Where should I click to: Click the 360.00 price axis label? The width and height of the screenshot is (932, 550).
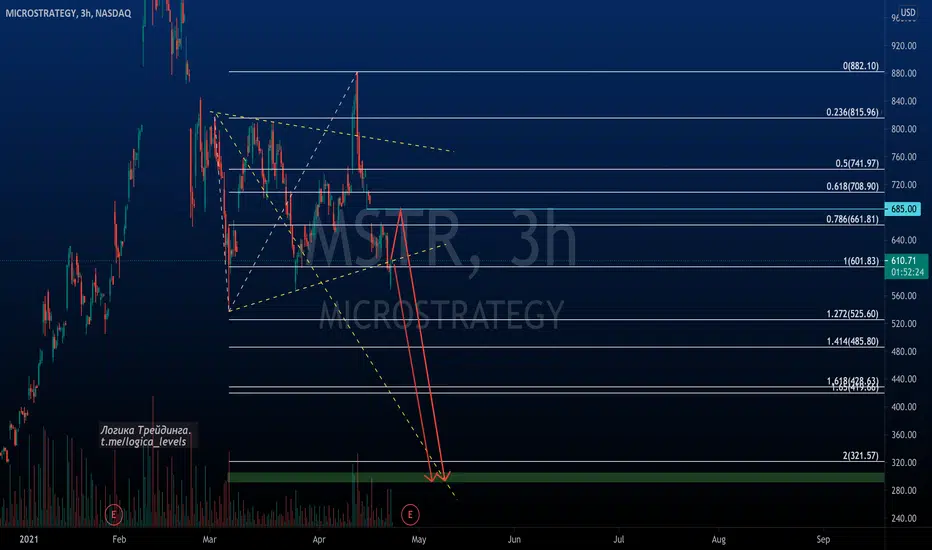click(x=903, y=435)
